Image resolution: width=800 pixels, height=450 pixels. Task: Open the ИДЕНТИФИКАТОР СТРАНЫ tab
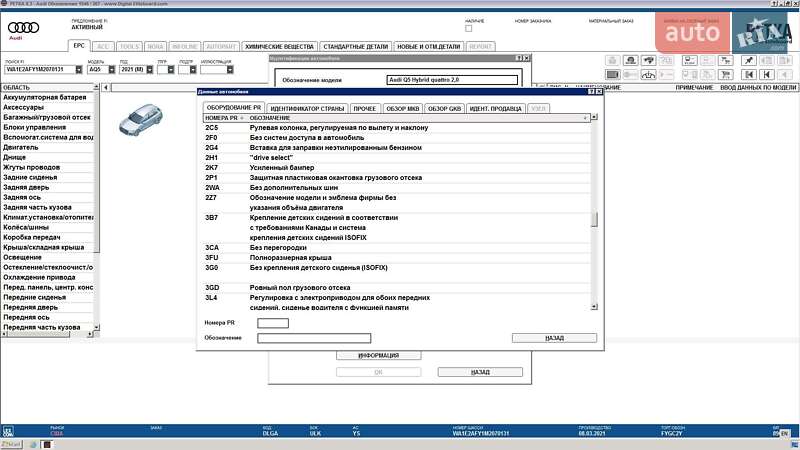coord(308,107)
